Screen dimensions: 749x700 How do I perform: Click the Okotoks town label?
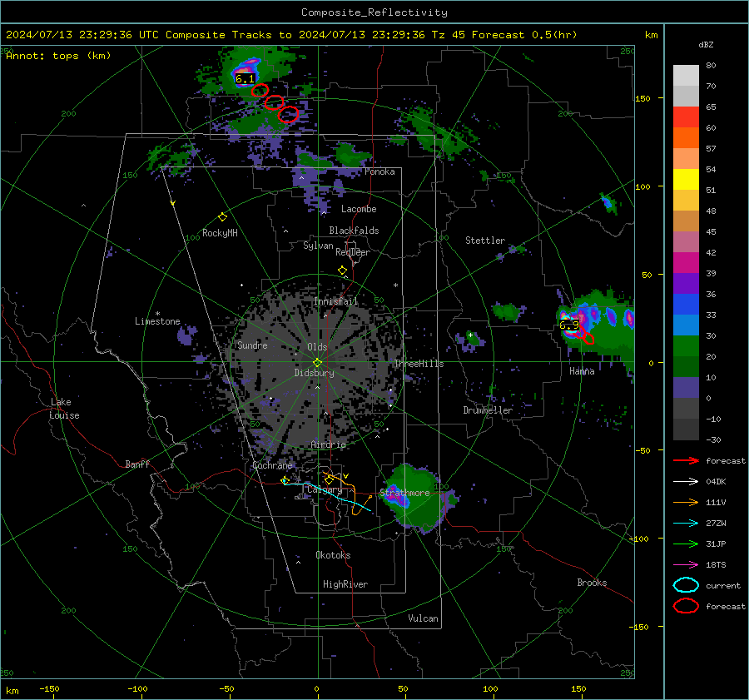coord(333,555)
